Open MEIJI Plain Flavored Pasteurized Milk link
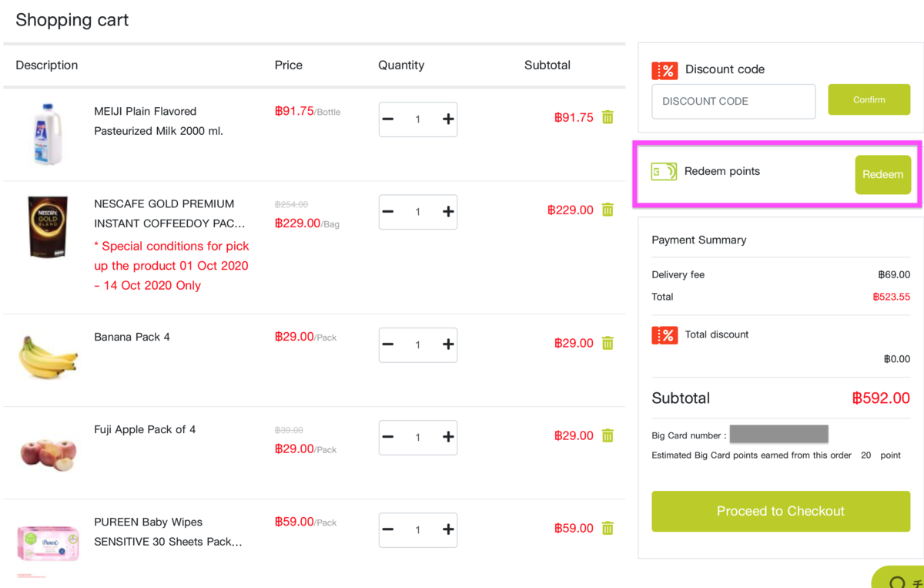The image size is (924, 588). [159, 121]
